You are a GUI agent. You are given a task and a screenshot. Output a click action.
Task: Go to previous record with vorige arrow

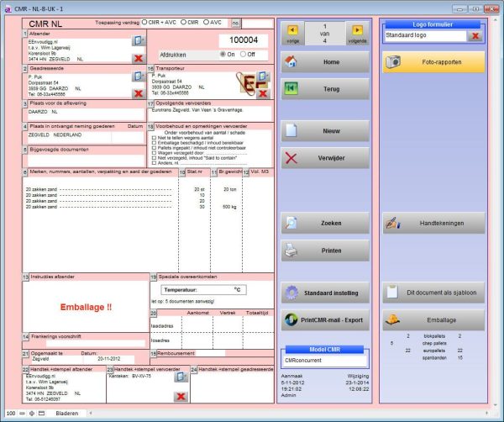pos(292,33)
